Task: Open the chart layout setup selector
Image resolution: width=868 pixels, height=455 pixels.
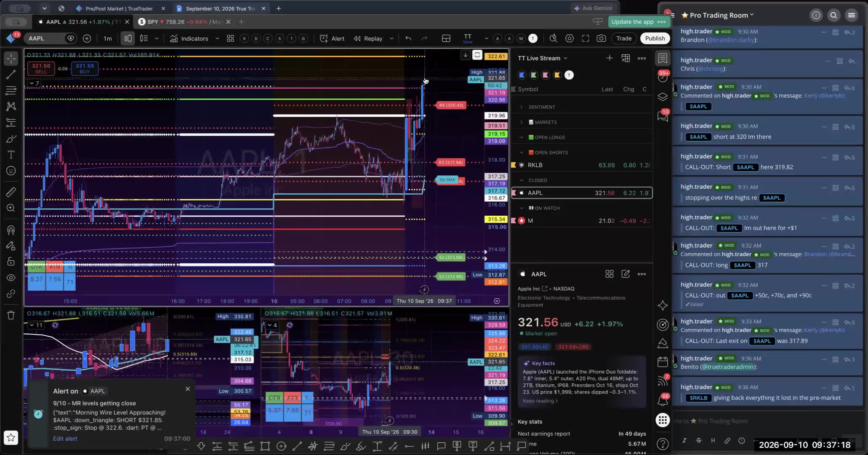Action: [446, 38]
